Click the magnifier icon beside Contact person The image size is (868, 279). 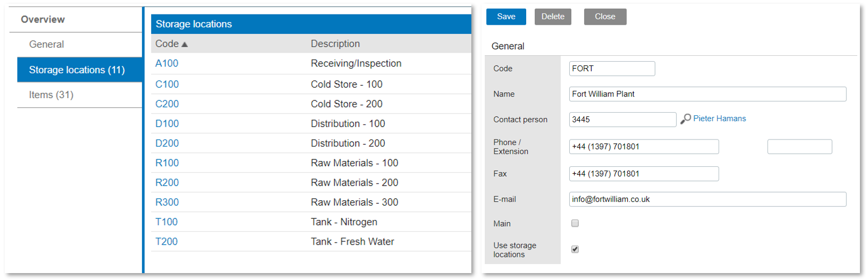pyautogui.click(x=685, y=119)
